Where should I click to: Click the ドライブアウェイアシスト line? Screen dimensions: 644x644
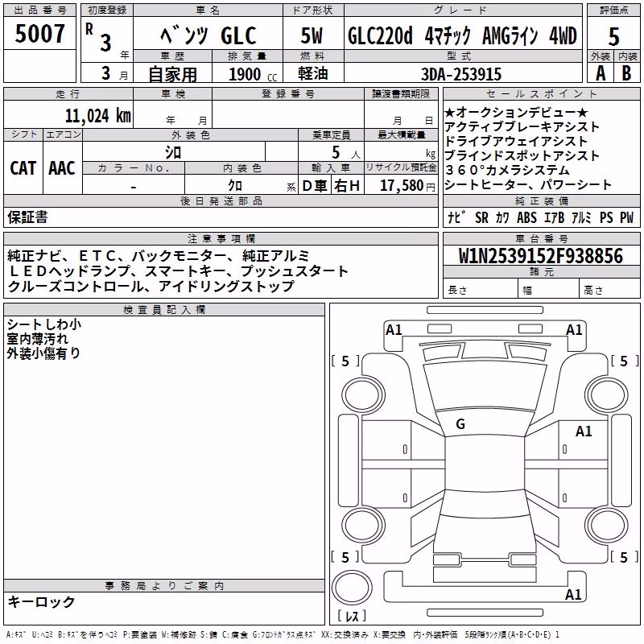tap(516, 141)
